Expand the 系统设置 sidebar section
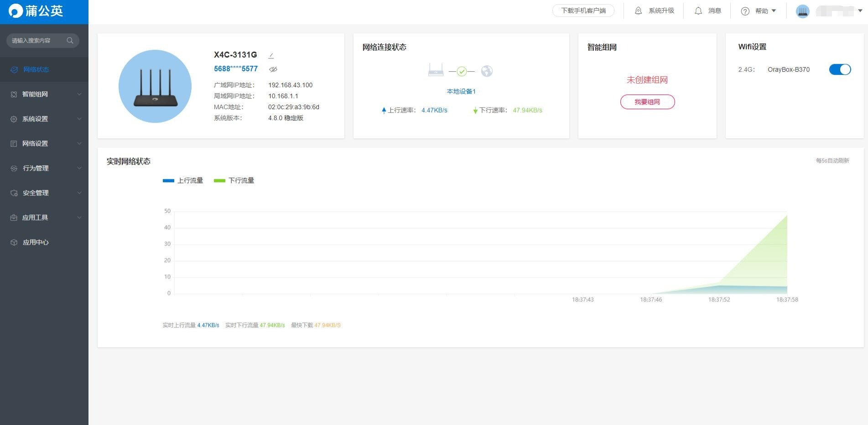This screenshot has height=425, width=868. click(x=44, y=119)
